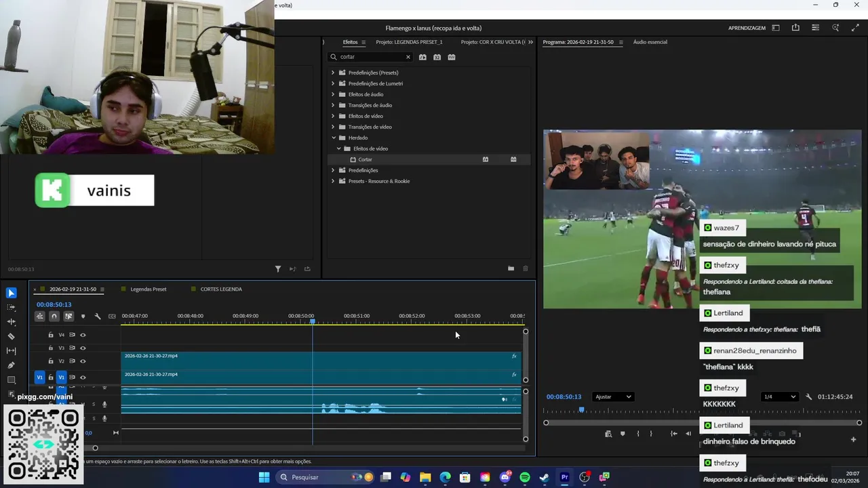Screen dimensions: 868x488
Task: Switch to Legendas Preset sequence tab
Action: [149, 289]
